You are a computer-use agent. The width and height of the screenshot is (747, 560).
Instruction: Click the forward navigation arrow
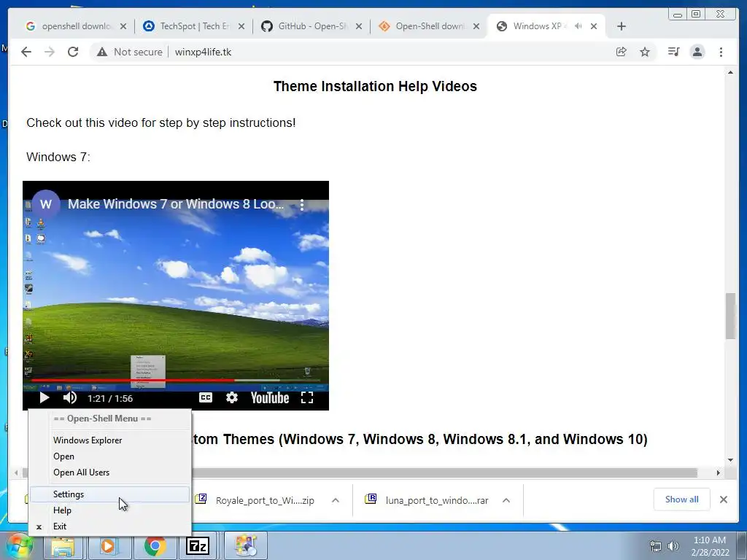pos(50,52)
